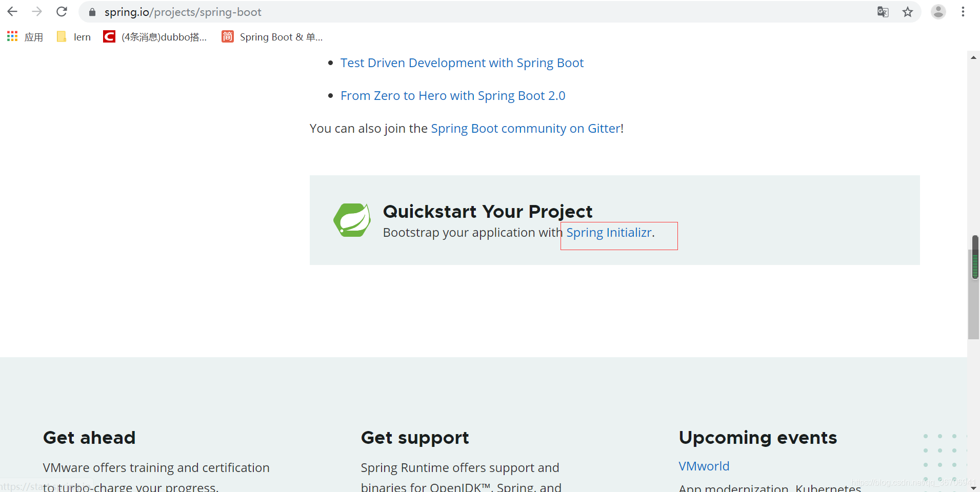Click the Quickstart Your Project heading

point(488,212)
